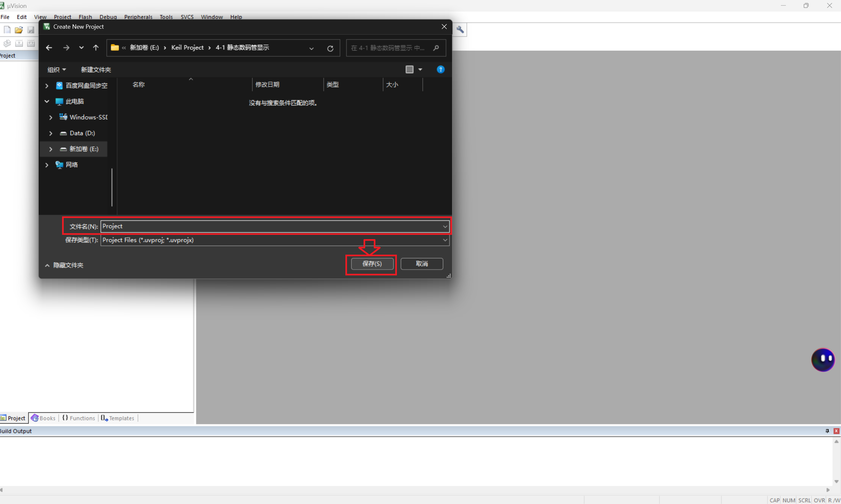Click the view layout options icon
The height and width of the screenshot is (504, 841).
pyautogui.click(x=409, y=70)
